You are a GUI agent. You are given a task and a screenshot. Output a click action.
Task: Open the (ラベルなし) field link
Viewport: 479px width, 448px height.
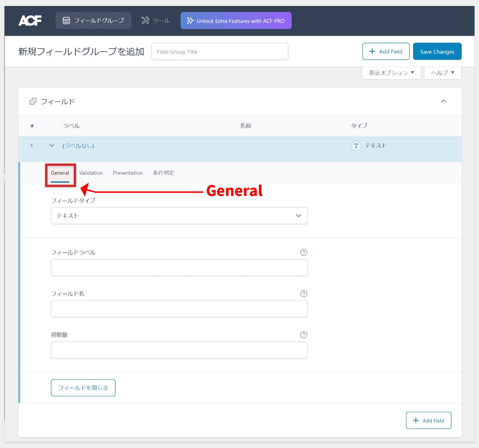tap(78, 146)
